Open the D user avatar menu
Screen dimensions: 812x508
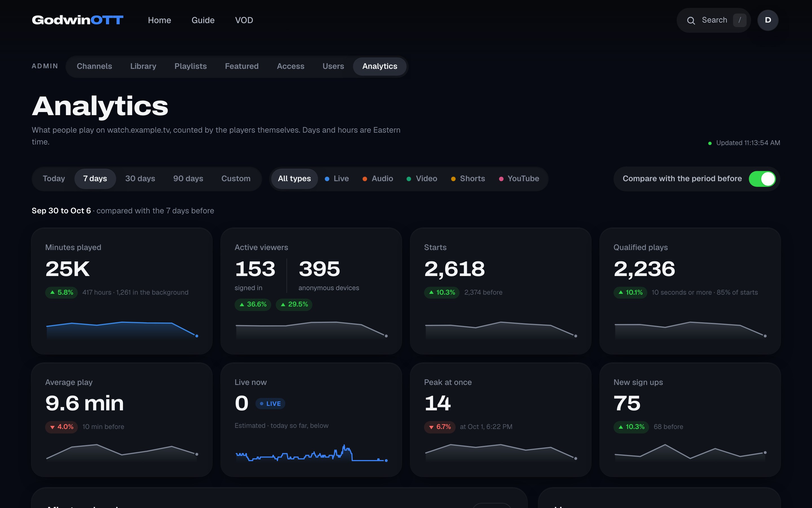768,20
